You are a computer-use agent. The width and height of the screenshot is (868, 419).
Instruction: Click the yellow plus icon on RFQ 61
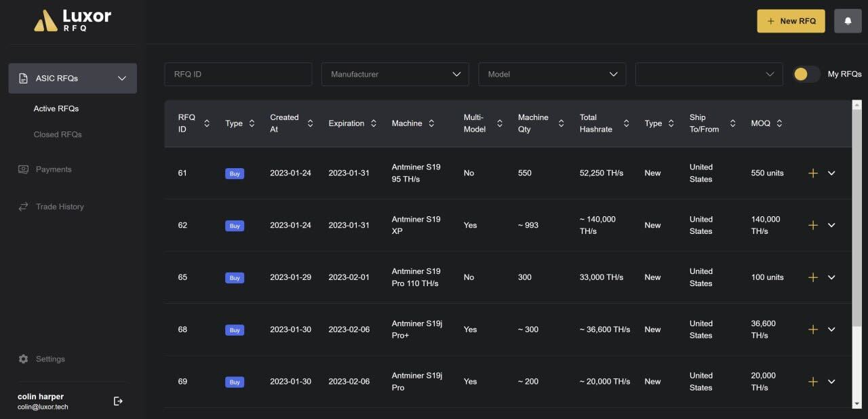tap(812, 173)
